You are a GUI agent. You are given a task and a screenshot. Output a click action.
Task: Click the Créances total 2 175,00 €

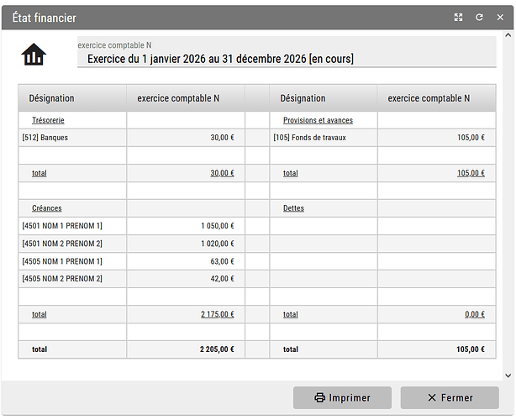coord(218,314)
